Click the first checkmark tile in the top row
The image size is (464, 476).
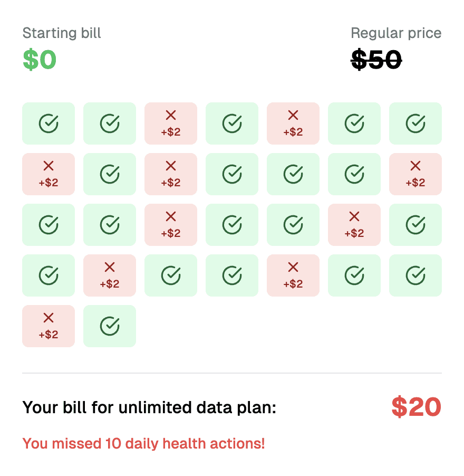click(x=49, y=123)
